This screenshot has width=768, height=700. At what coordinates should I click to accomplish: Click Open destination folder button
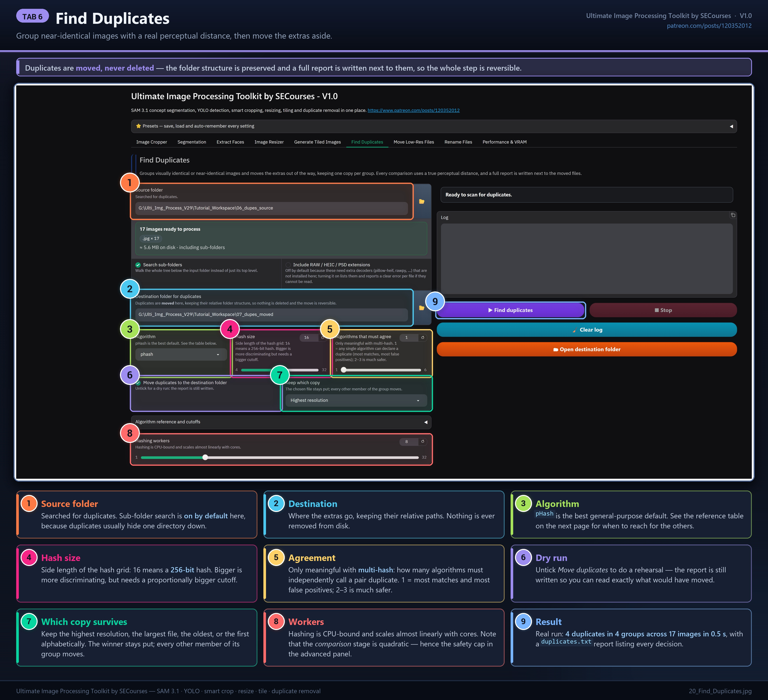[x=587, y=349]
